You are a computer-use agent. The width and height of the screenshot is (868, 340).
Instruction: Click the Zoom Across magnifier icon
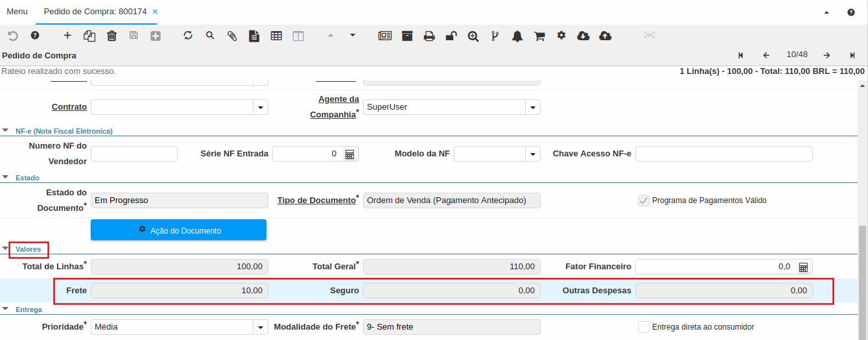click(473, 36)
